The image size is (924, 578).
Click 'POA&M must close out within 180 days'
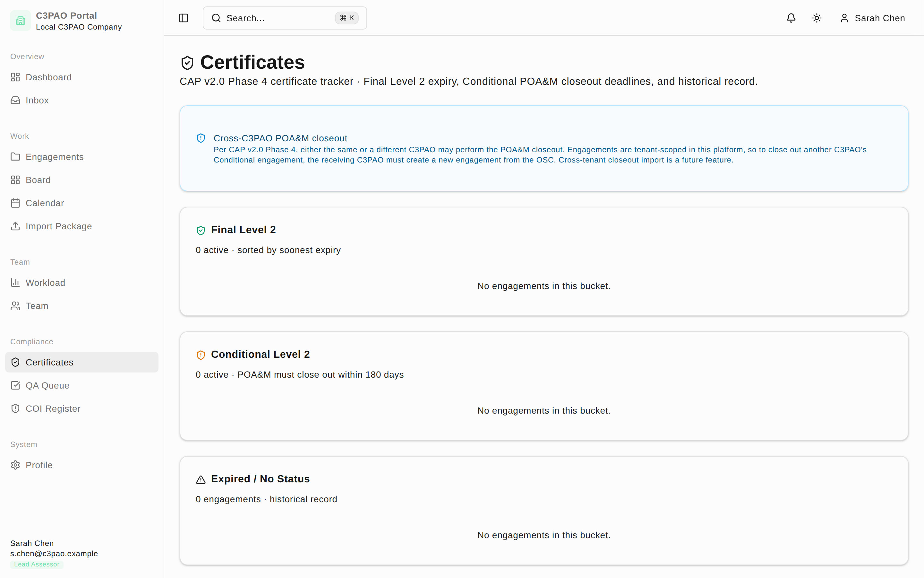(x=320, y=375)
